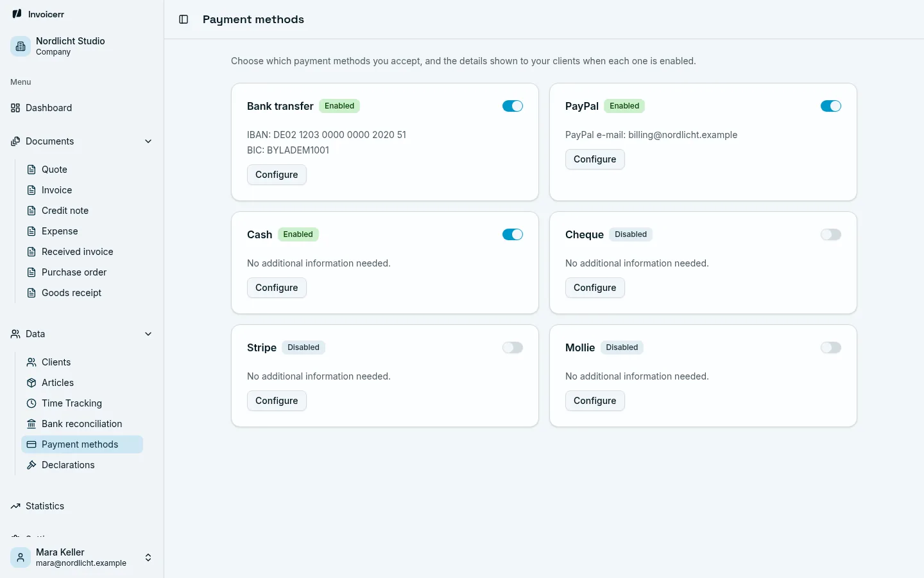Enable the Stripe payment toggle
This screenshot has height=578, width=924.
tap(513, 347)
